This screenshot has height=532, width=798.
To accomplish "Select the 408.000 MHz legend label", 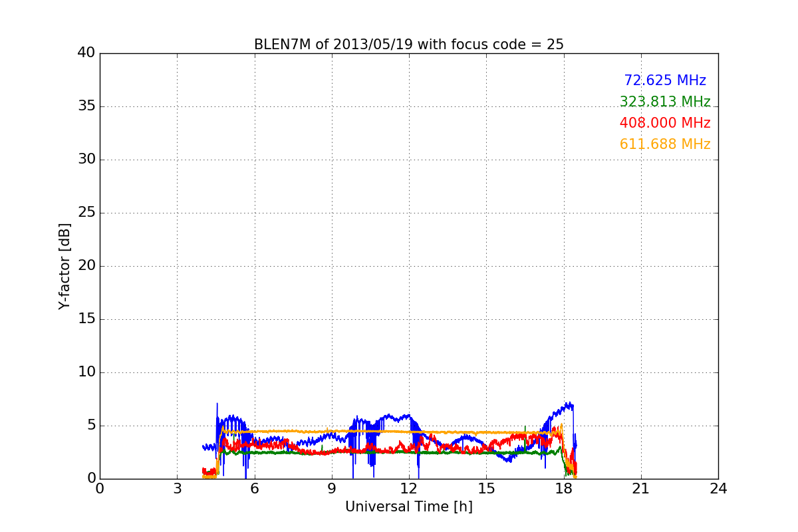I will pyautogui.click(x=665, y=123).
